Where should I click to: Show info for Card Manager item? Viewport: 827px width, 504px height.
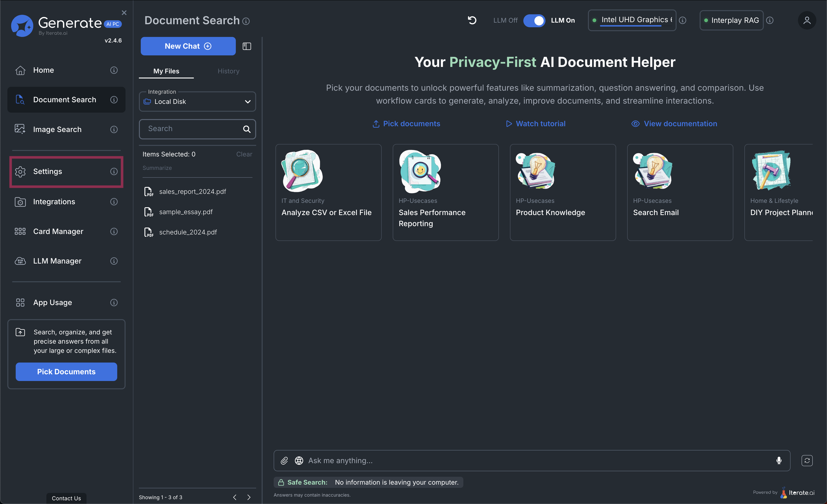pyautogui.click(x=114, y=231)
